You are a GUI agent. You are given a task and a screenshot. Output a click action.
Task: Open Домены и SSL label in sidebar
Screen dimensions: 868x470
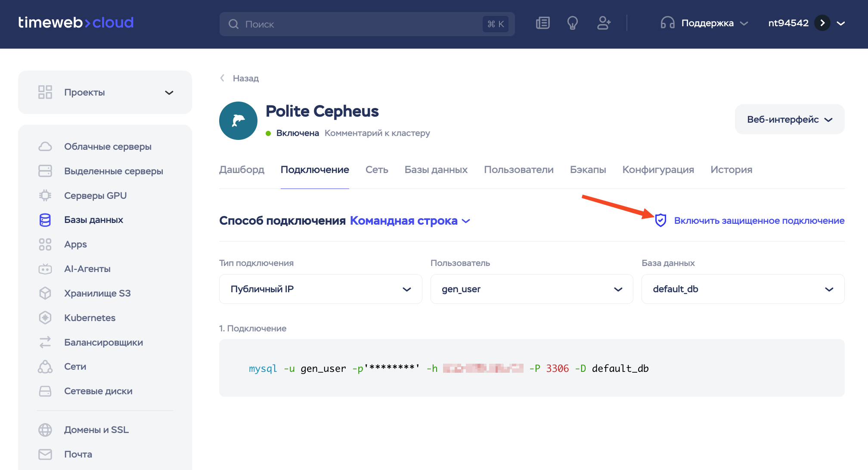96,430
